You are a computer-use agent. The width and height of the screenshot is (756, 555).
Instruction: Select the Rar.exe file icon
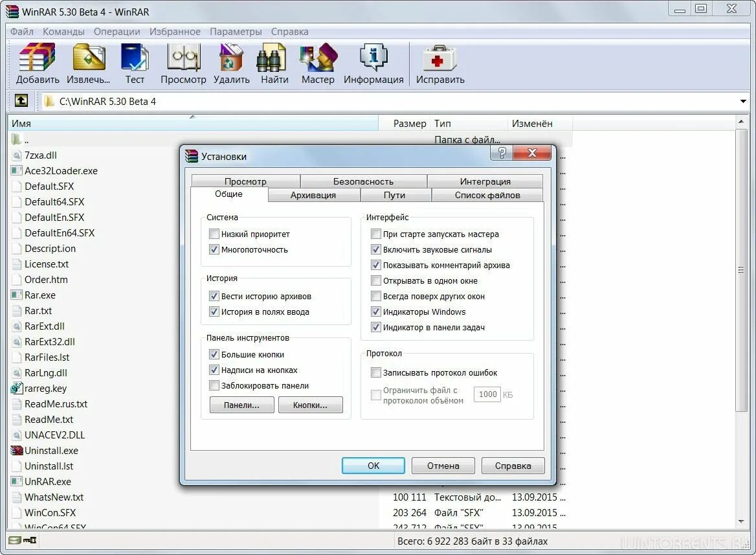(x=16, y=295)
